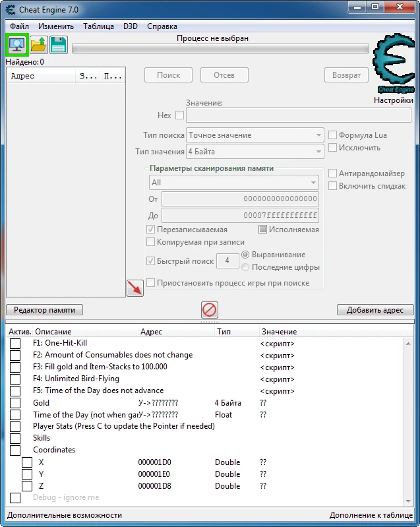Click Добавить адрес button
This screenshot has width=420, height=527.
tap(375, 310)
